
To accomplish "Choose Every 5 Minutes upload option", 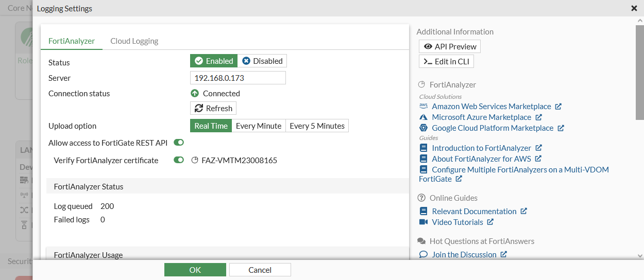I will point(317,126).
